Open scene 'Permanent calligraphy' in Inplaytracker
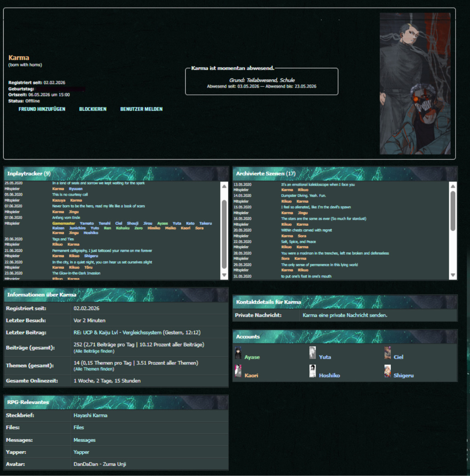Image resolution: width=470 pixels, height=476 pixels. (102, 251)
